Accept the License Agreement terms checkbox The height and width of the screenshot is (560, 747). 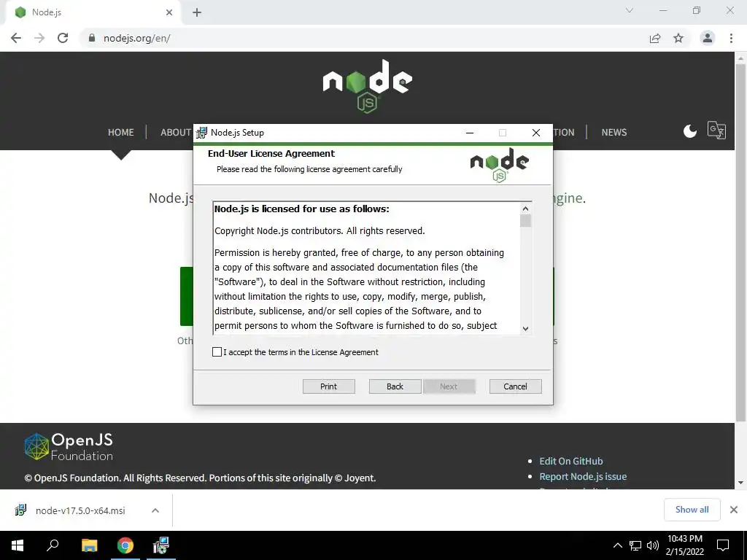pyautogui.click(x=217, y=352)
